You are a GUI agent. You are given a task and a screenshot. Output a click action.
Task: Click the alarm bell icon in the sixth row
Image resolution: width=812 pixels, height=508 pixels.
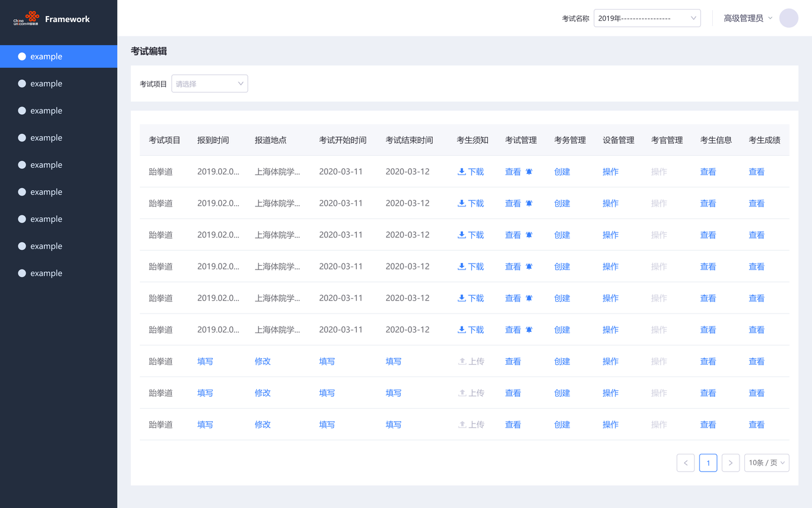(x=529, y=329)
